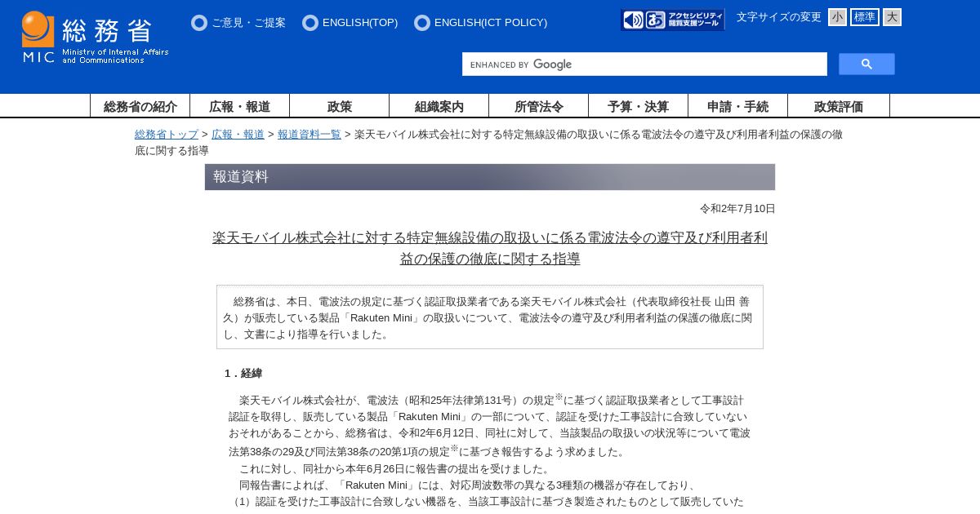Set text size to 小

[837, 17]
